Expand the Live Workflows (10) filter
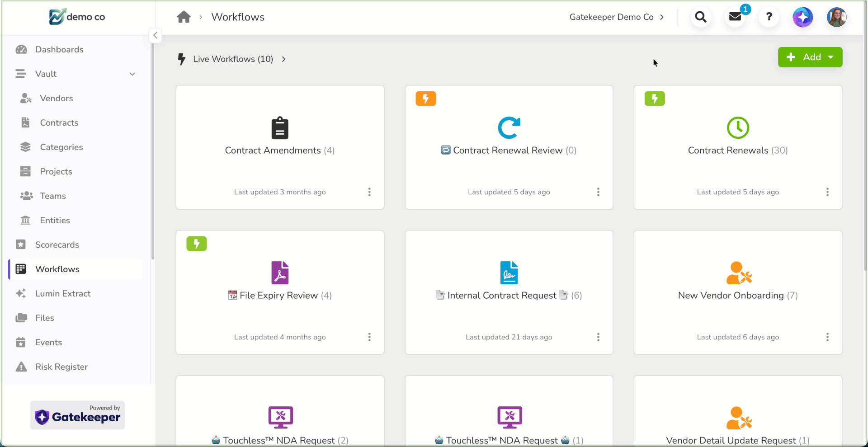 (233, 59)
